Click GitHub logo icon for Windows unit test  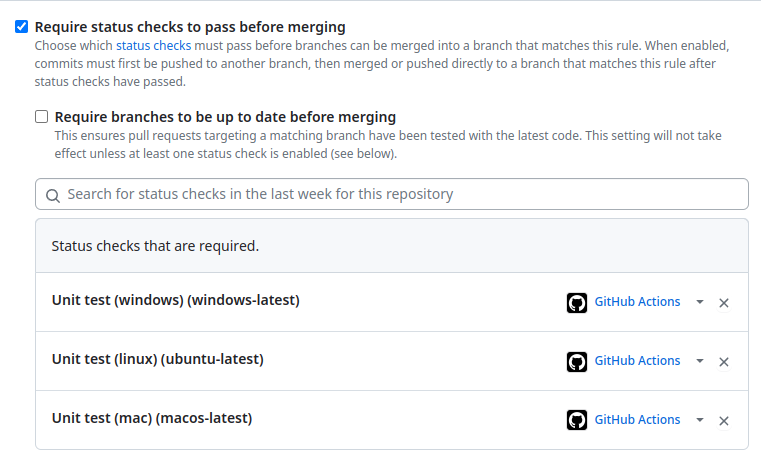click(x=576, y=302)
